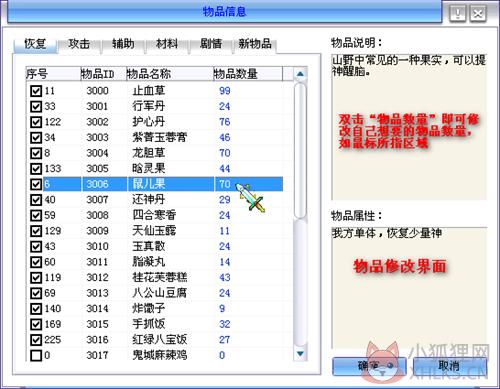Image resolution: width=500 pixels, height=389 pixels.
Task: Click the 物品ID column header
Action: point(103,74)
